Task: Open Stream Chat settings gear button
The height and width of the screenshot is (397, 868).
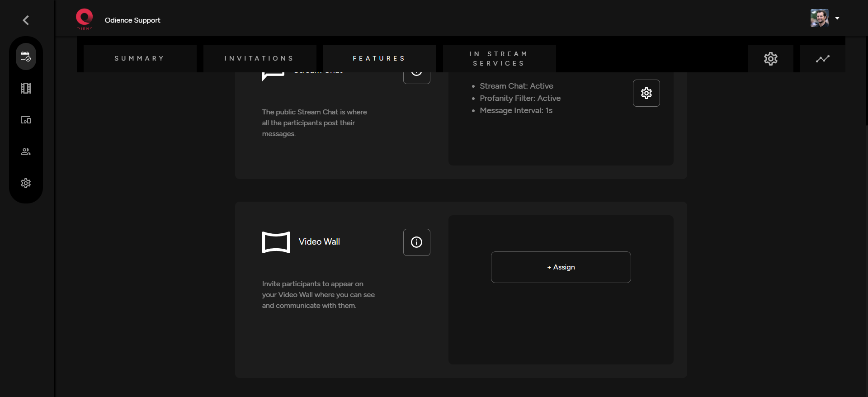Action: pos(646,93)
